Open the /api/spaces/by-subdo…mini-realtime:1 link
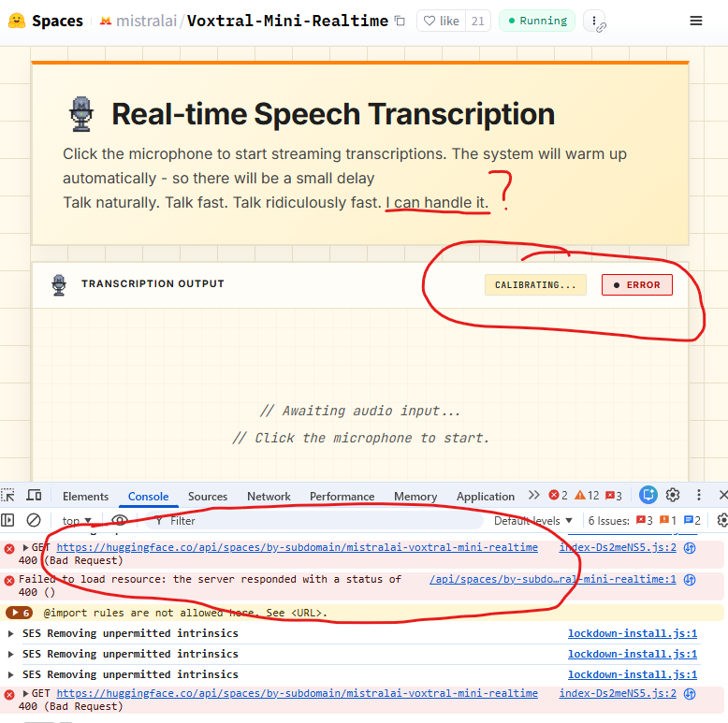Viewport: 728px width, 723px height. pyautogui.click(x=552, y=579)
